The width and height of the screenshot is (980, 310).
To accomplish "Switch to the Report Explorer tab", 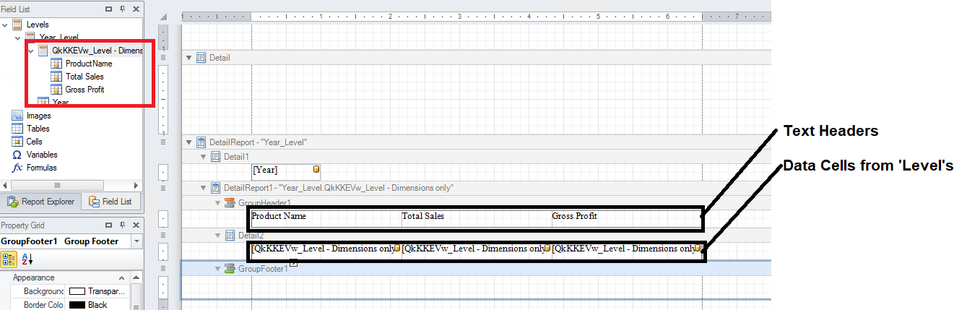I will 40,202.
